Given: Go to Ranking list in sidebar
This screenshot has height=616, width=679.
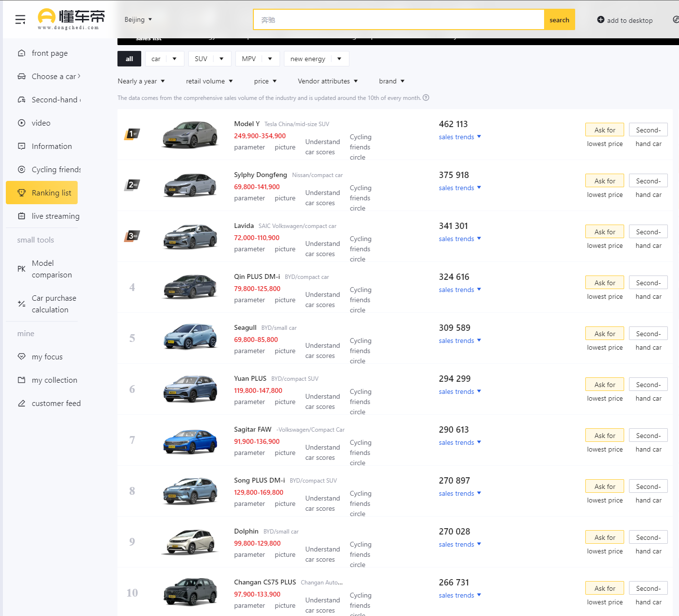Looking at the screenshot, I should pos(42,193).
